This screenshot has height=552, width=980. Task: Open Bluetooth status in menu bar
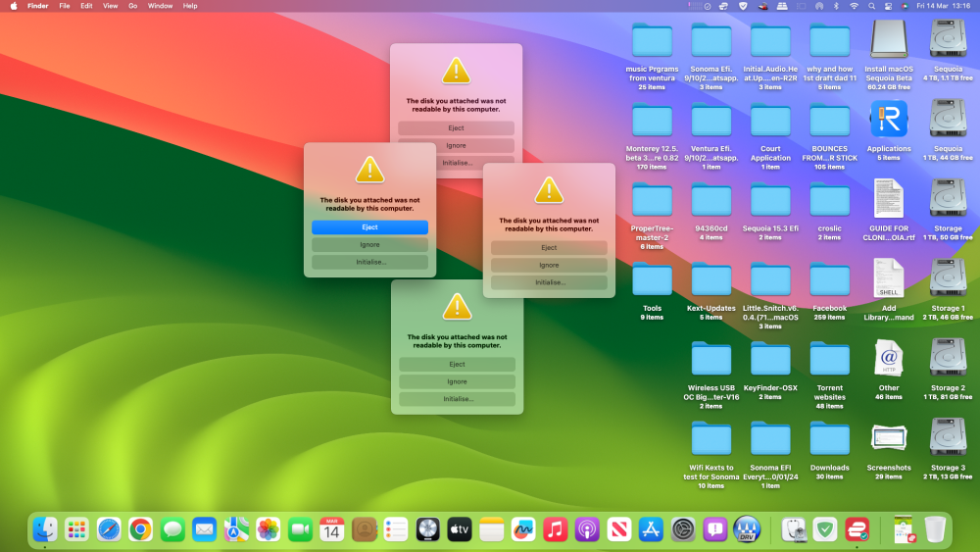click(836, 6)
